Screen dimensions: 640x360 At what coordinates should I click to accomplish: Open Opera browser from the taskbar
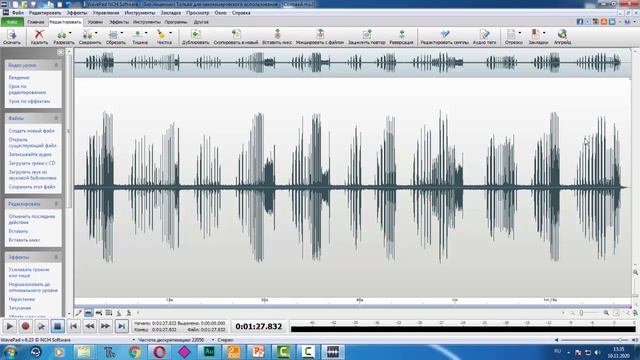(160, 351)
